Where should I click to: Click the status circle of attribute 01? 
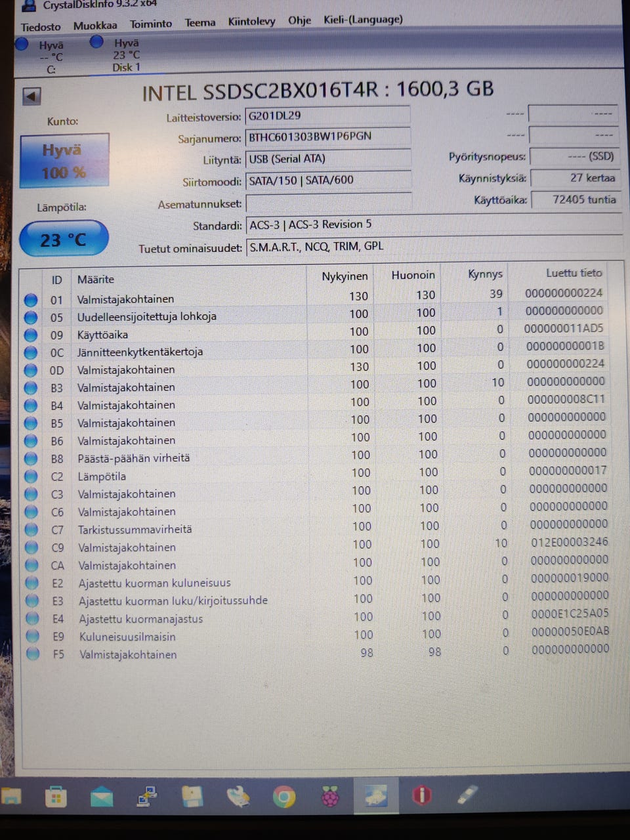pyautogui.click(x=30, y=300)
